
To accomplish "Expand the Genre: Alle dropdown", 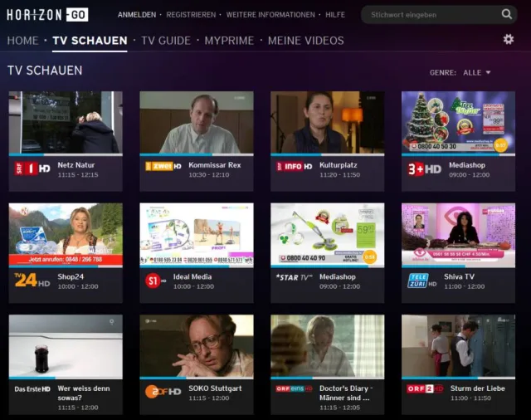I will coord(477,72).
